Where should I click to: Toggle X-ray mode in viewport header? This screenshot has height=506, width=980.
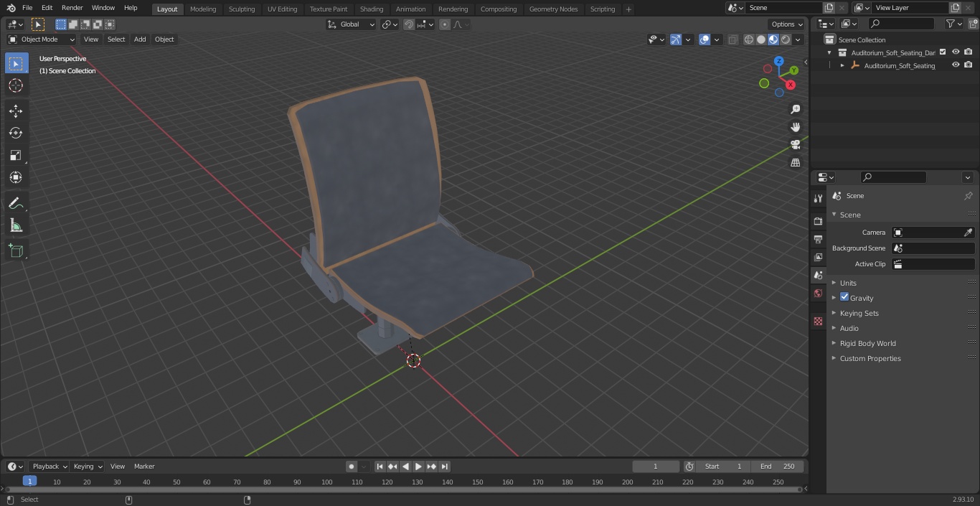[x=732, y=39]
